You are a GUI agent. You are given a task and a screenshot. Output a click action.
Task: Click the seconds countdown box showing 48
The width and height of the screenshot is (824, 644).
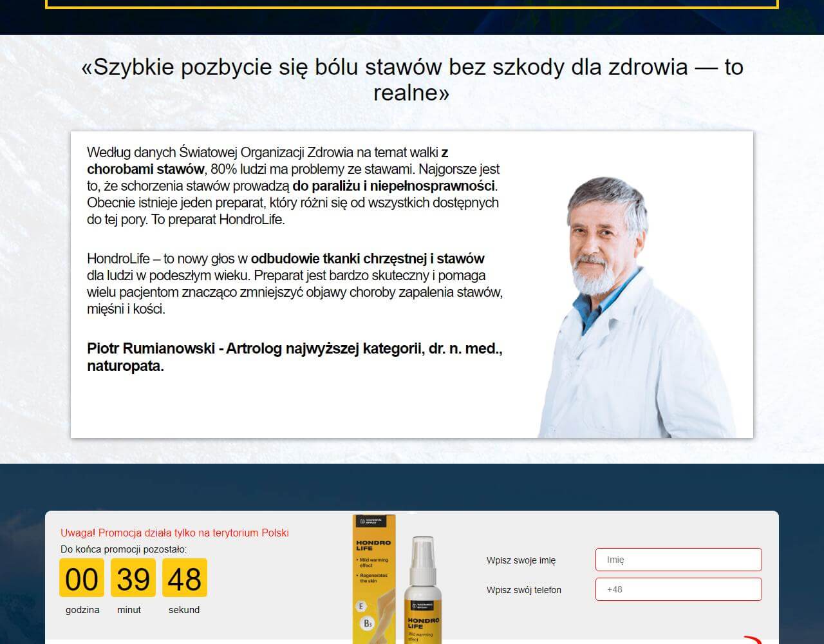tap(185, 578)
